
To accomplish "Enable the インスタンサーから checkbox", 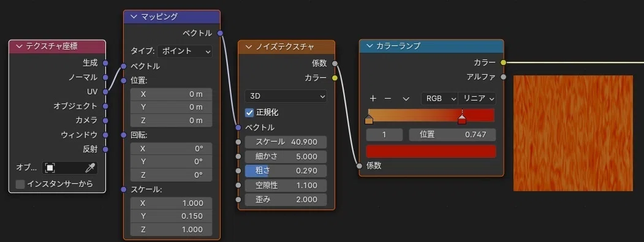I will [20, 184].
